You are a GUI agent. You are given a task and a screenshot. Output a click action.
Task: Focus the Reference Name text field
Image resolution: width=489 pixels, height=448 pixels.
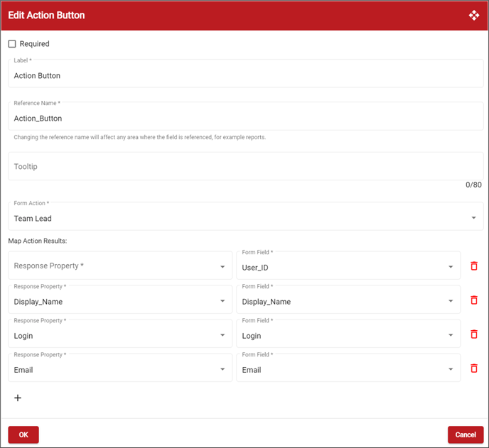coord(246,116)
